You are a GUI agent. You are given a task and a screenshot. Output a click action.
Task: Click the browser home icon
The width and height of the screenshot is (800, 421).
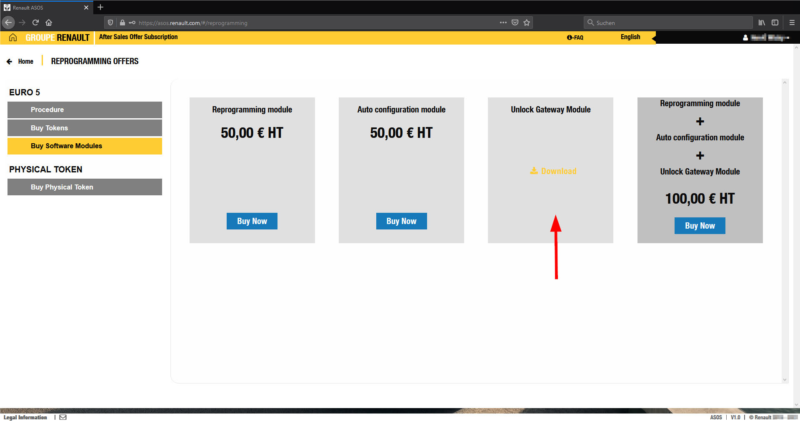(x=48, y=22)
